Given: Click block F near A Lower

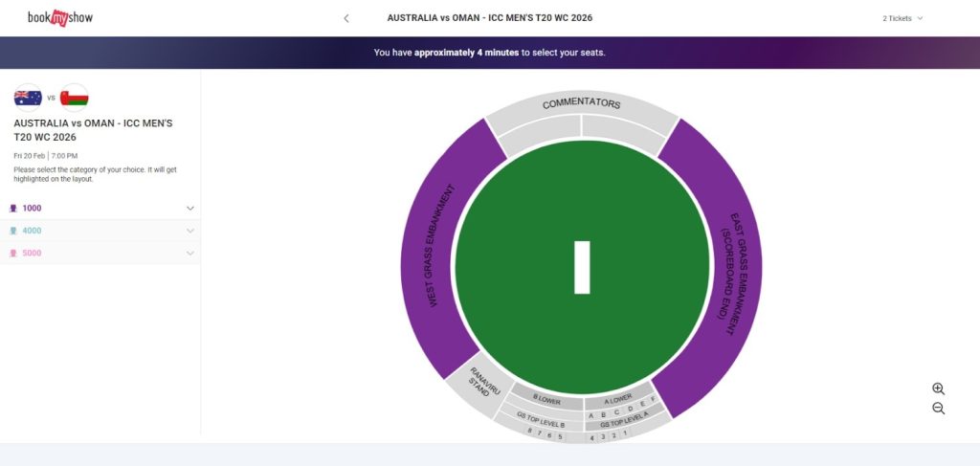Looking at the screenshot, I should click(x=653, y=398).
